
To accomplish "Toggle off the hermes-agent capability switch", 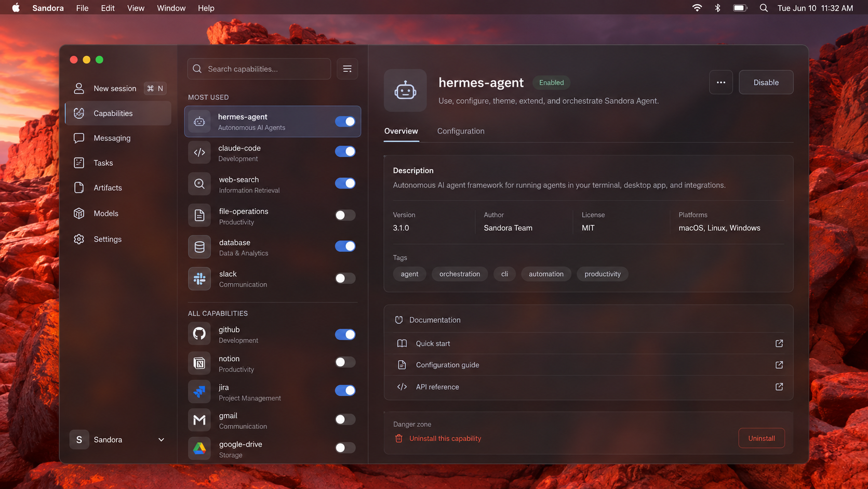I will pyautogui.click(x=345, y=122).
